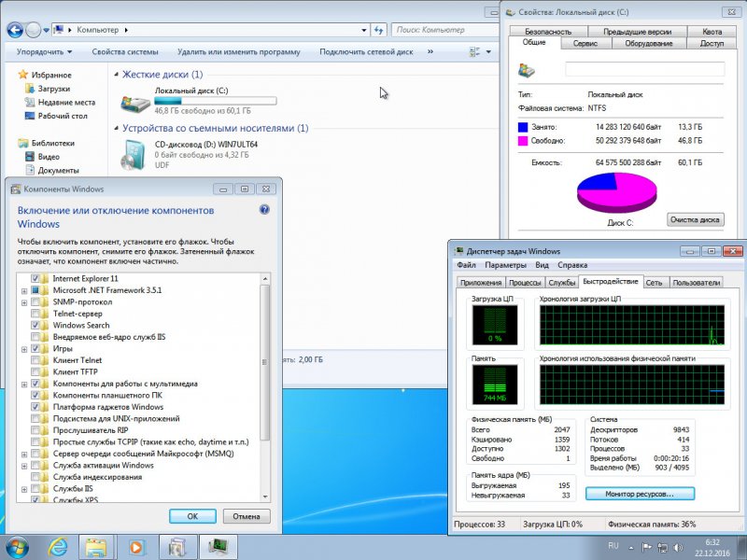Open the Безопасность tab in disk properties

coord(548,32)
